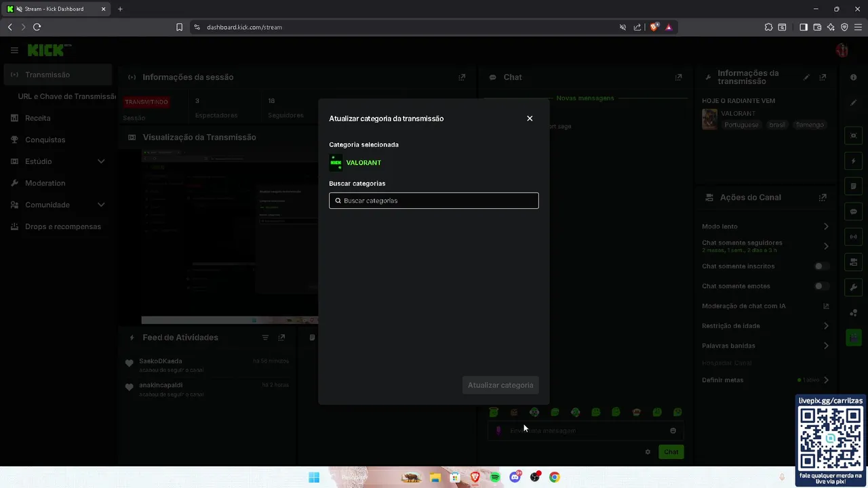Screen dimensions: 868x488
Task: Open the emoji picker in chat input
Action: [x=673, y=430]
